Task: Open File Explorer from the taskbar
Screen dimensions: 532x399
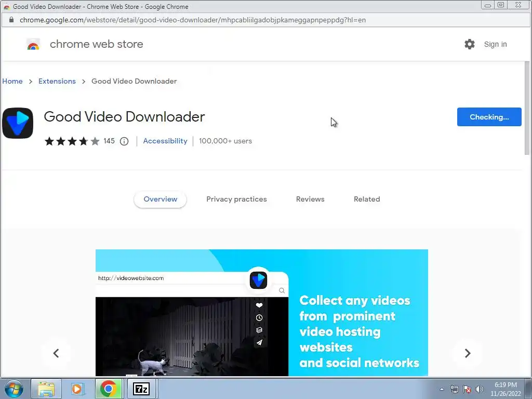Action: (x=46, y=389)
